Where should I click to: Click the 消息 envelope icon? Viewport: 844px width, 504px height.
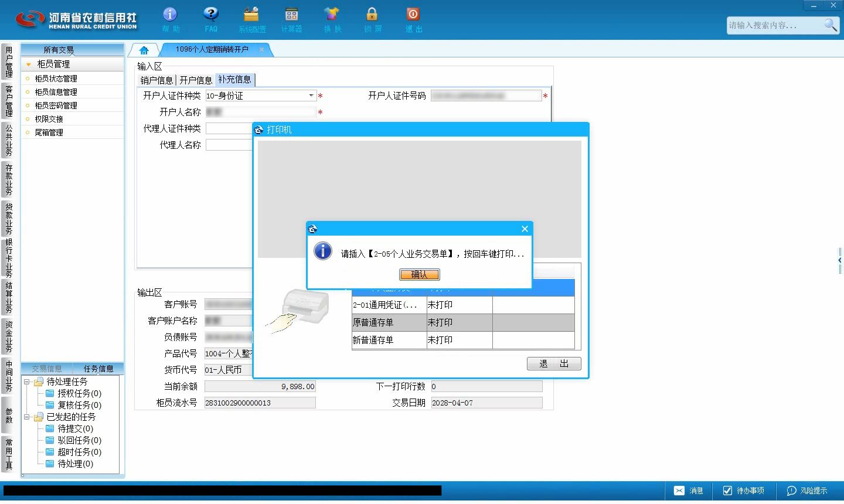(x=679, y=491)
